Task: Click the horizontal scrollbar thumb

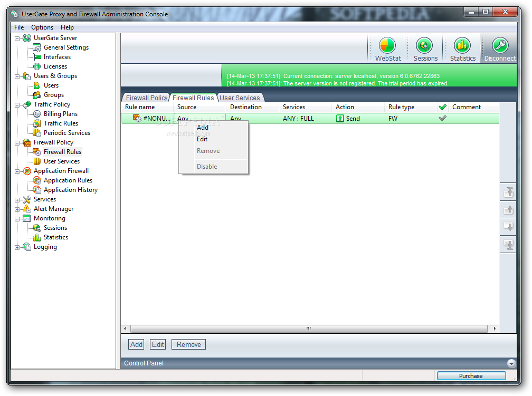Action: coord(309,329)
